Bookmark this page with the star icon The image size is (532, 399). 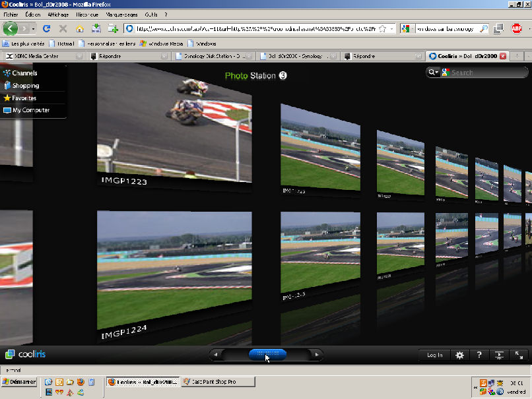(382, 29)
